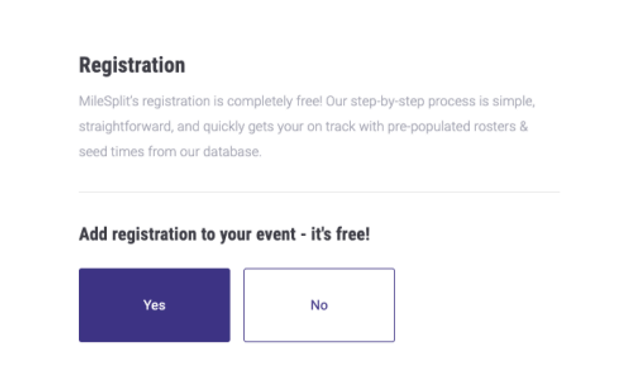
Task: Click the word 'MileSplit's' in the description
Action: point(109,101)
